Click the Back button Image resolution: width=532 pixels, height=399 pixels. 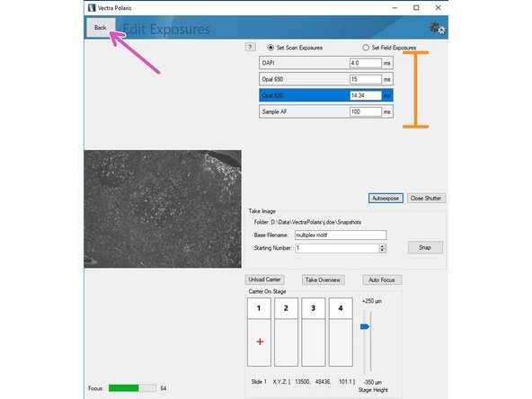click(101, 28)
